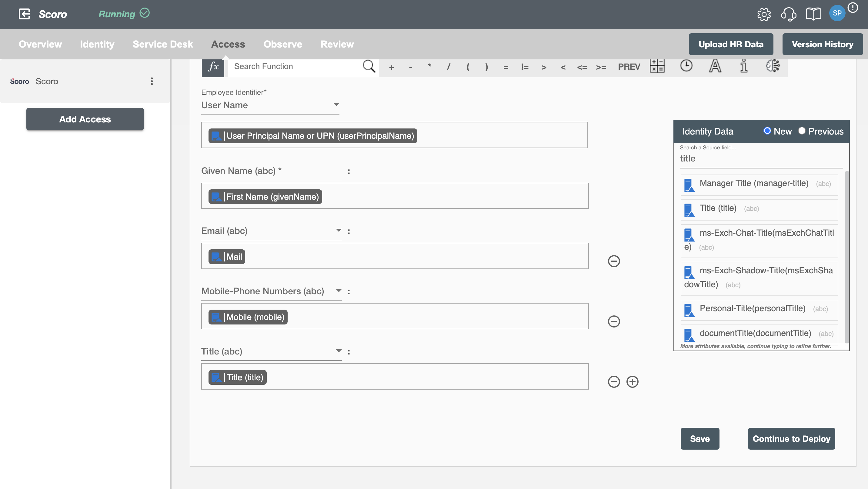Viewport: 868px width, 489px height.
Task: Click Continue to Deploy button
Action: click(792, 438)
